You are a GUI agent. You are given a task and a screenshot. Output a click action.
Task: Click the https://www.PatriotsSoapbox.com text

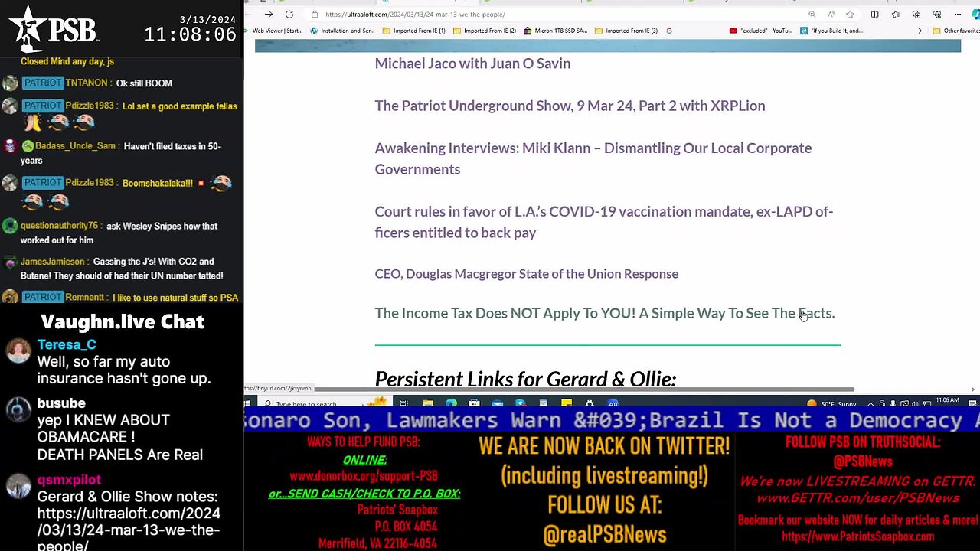point(857,537)
